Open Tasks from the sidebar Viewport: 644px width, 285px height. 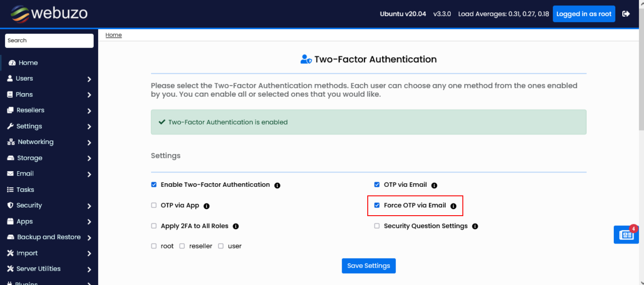coord(25,190)
